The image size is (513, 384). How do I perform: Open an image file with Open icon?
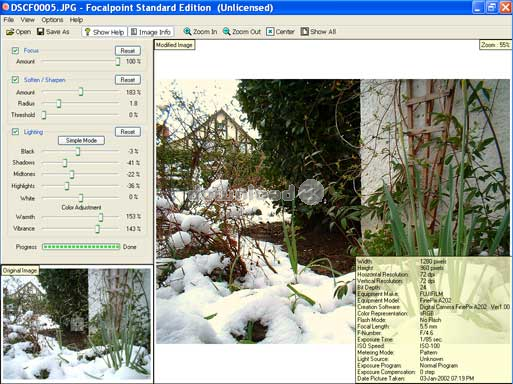[18, 32]
